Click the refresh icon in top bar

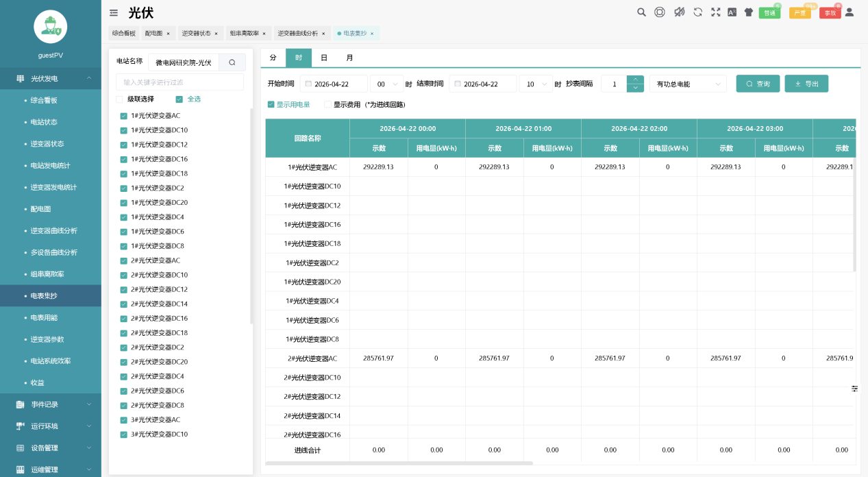coord(697,12)
